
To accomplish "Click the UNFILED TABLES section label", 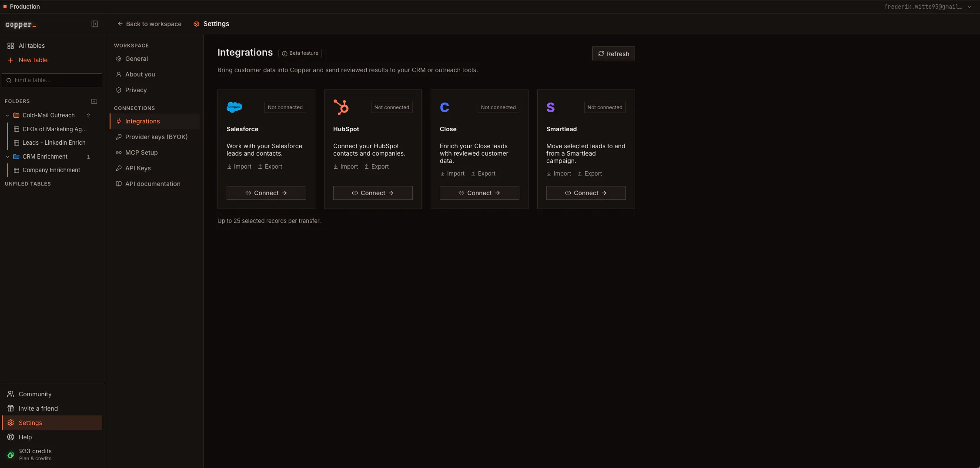I will (x=28, y=184).
